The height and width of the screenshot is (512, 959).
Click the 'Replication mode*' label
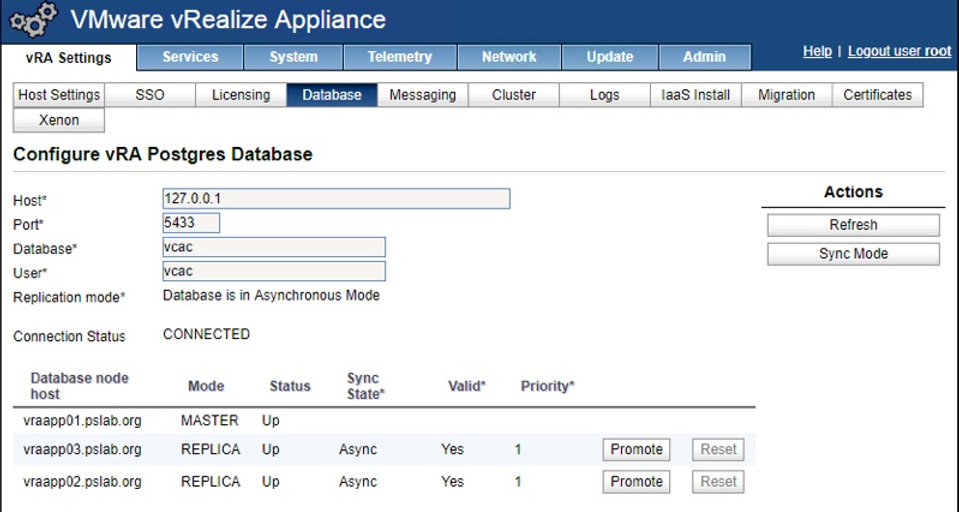(69, 297)
